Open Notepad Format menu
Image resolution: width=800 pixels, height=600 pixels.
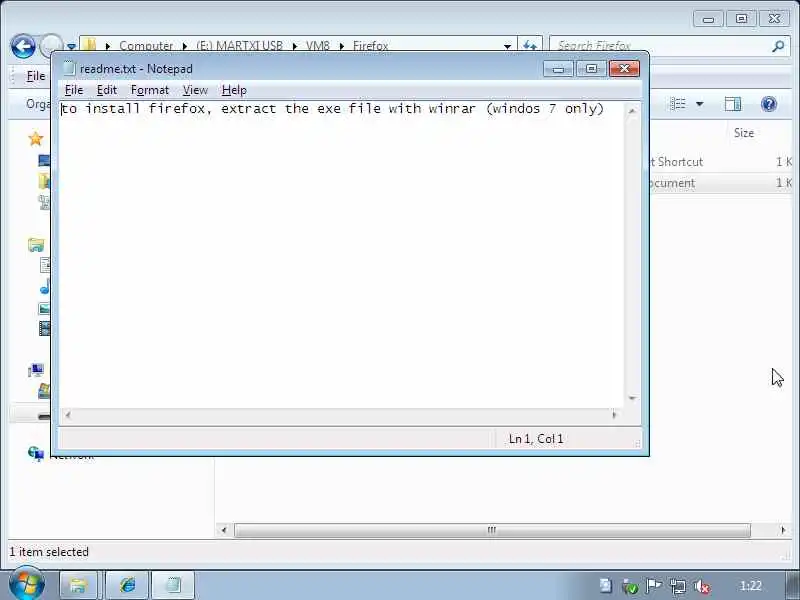[149, 90]
